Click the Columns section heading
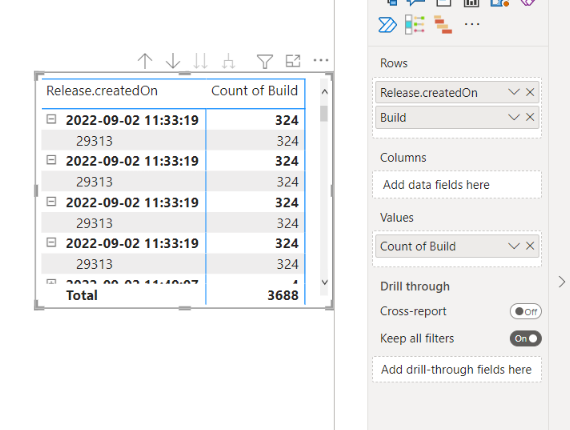 coord(403,158)
